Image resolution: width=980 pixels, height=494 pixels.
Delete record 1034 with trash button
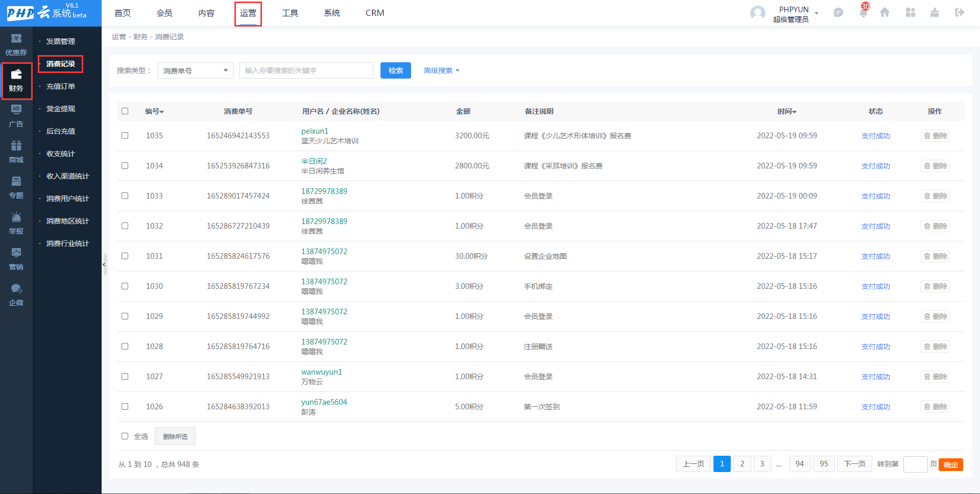click(x=935, y=166)
